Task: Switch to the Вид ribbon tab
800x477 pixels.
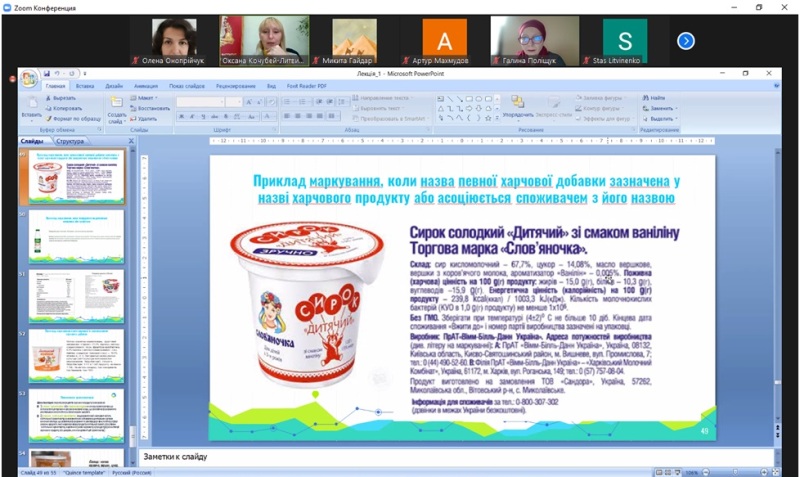Action: click(271, 86)
